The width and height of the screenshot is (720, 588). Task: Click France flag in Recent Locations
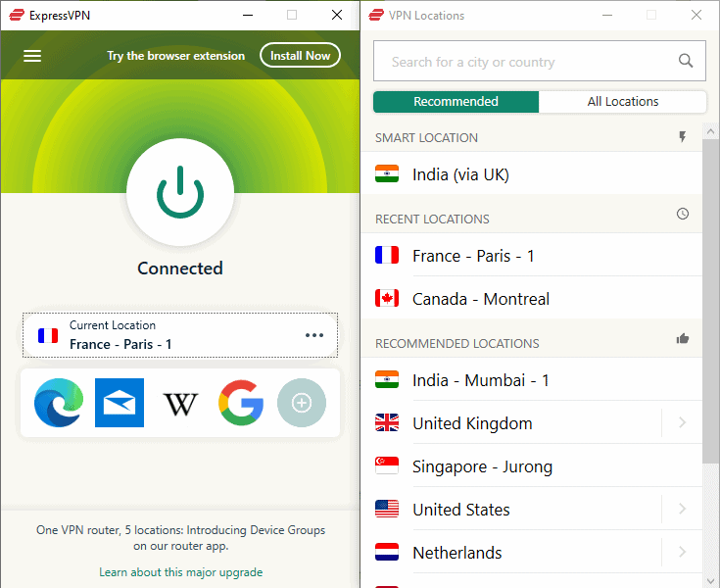(x=387, y=255)
